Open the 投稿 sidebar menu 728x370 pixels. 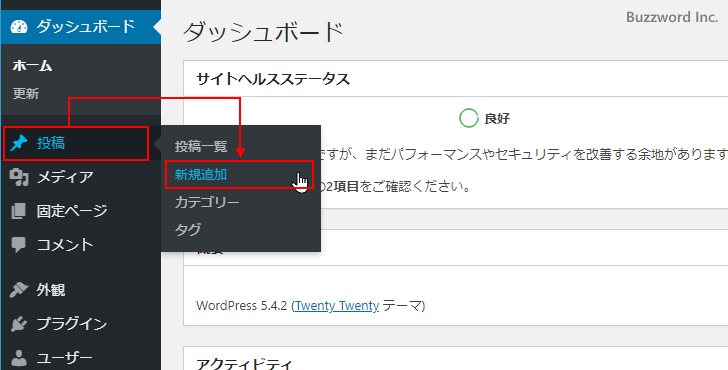click(76, 143)
